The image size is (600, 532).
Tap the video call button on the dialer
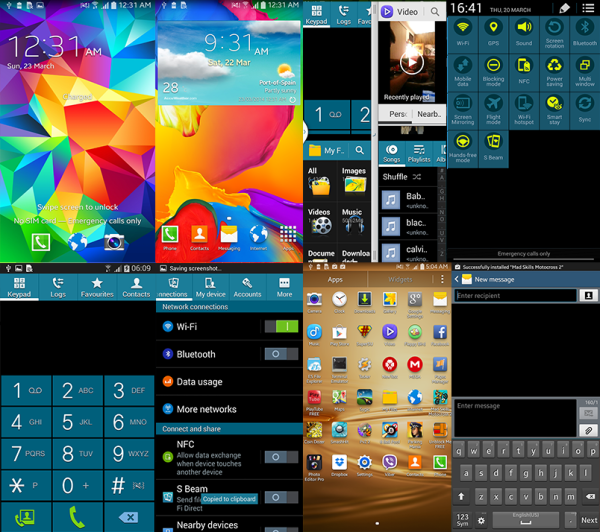tap(25, 517)
